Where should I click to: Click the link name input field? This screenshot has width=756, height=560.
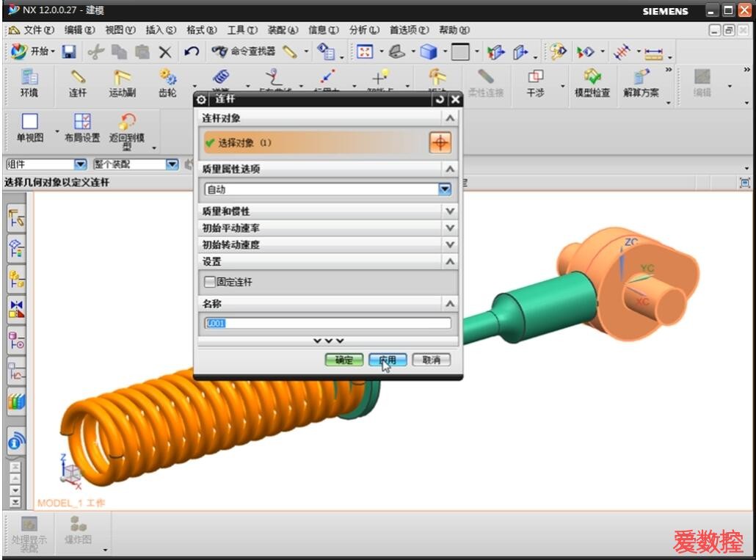[327, 323]
